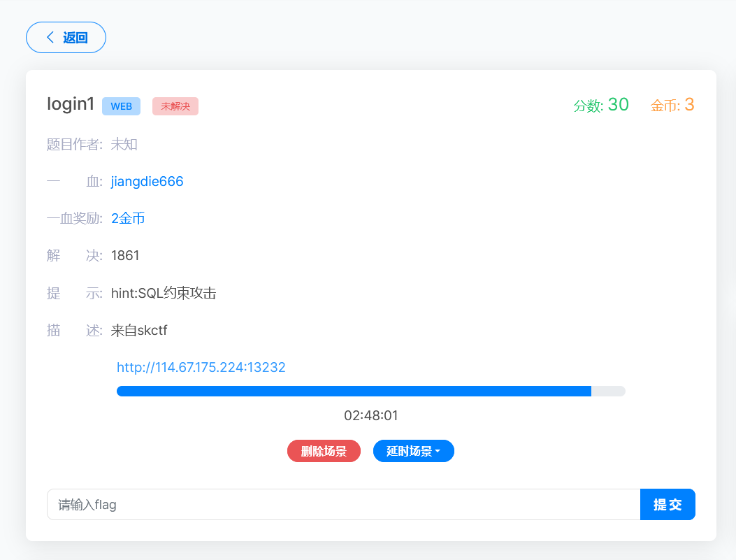Click the 金币: 3 coins text

point(672,105)
